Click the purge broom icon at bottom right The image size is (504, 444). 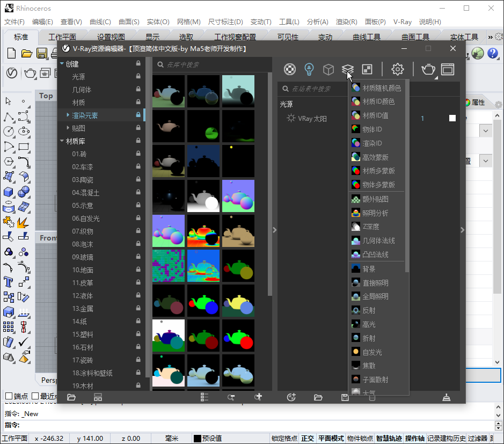[447, 397]
